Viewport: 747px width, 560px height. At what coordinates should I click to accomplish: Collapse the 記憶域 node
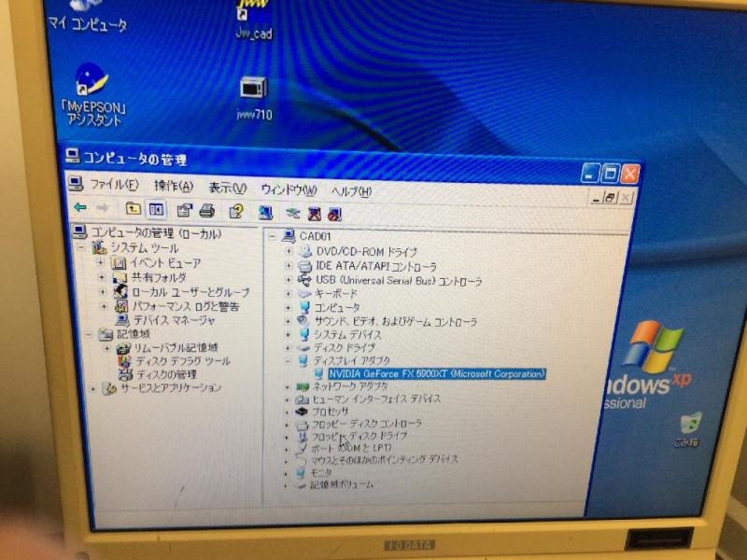[89, 334]
